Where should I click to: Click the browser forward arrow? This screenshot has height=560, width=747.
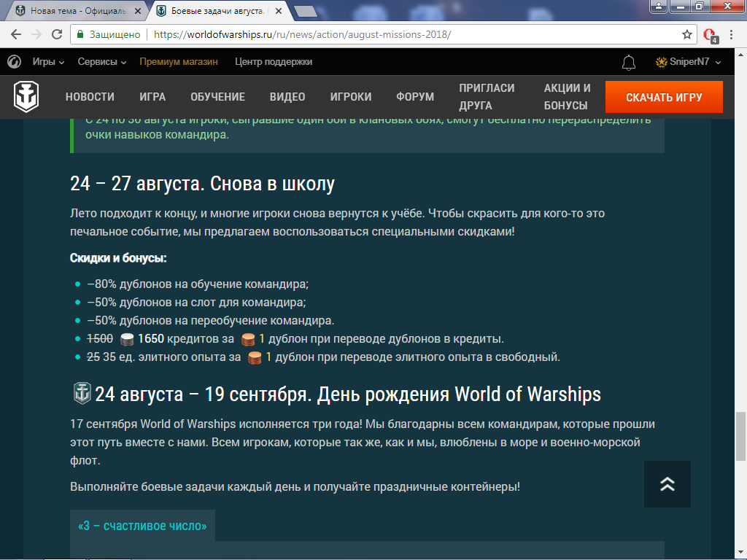36,34
